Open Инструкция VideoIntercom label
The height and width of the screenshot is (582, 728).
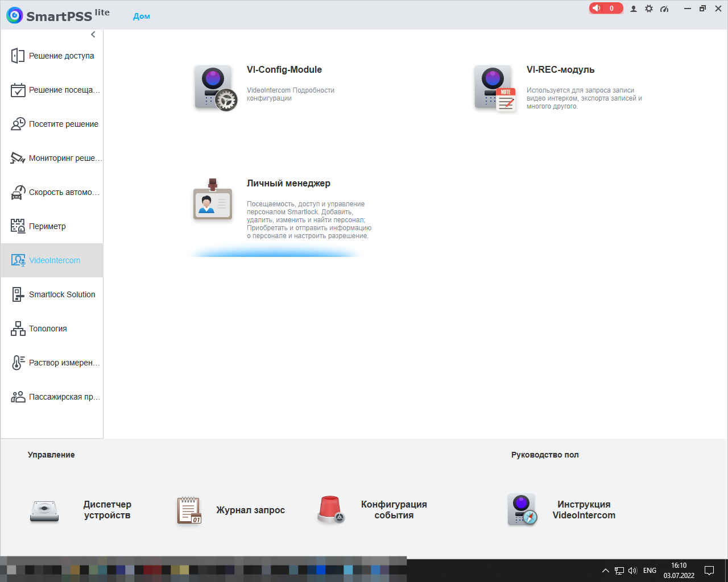(584, 510)
